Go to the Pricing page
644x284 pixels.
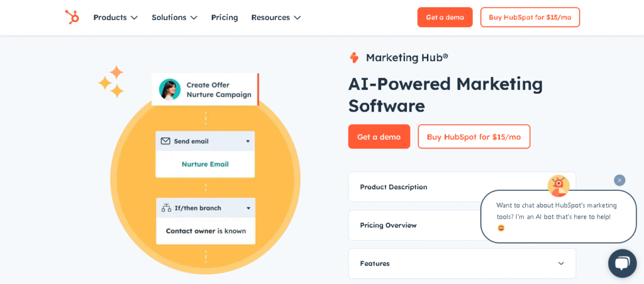click(x=225, y=18)
